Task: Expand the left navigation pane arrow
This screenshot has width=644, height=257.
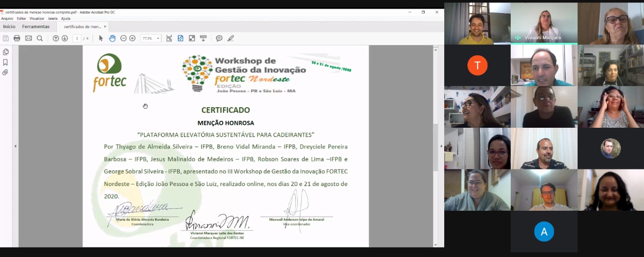Action: click(x=15, y=146)
